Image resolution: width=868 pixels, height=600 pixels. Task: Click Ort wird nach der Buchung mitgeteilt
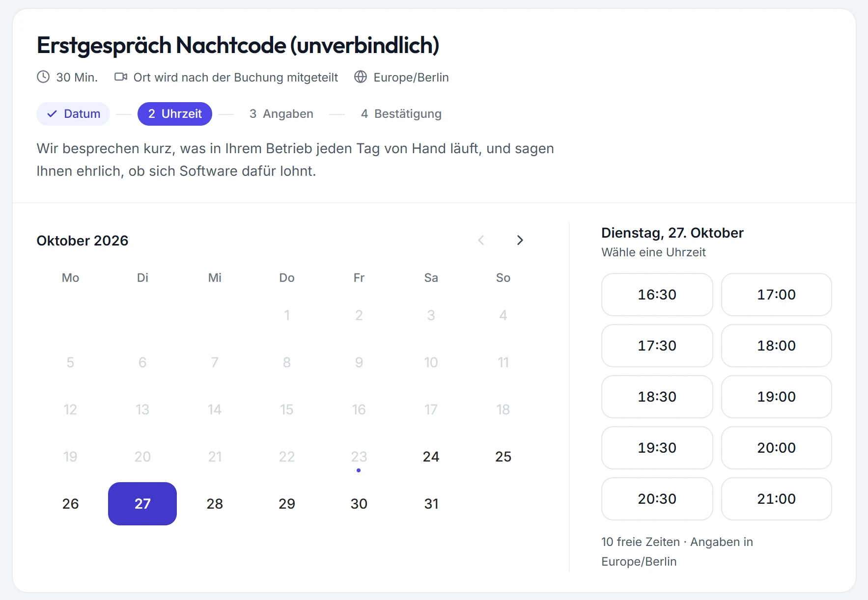236,78
